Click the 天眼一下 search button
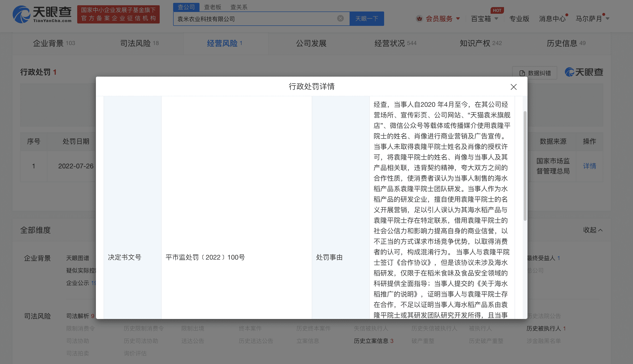 point(366,18)
